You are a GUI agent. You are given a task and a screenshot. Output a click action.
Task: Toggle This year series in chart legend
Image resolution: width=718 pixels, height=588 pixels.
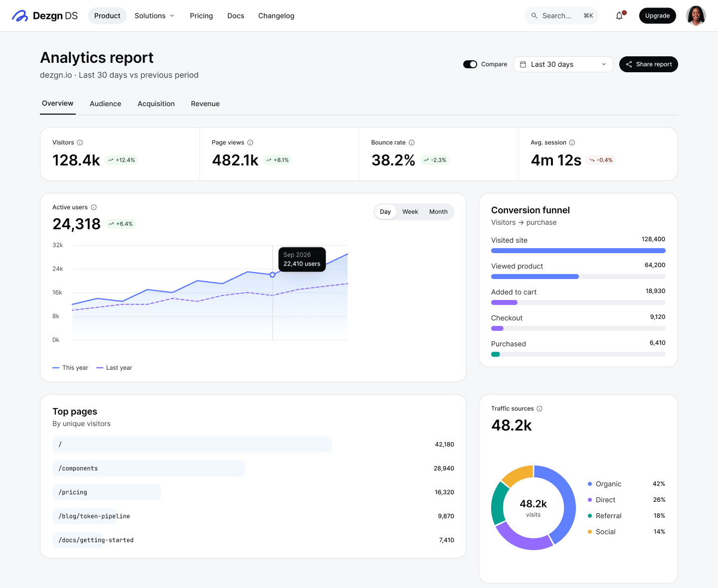pyautogui.click(x=70, y=368)
